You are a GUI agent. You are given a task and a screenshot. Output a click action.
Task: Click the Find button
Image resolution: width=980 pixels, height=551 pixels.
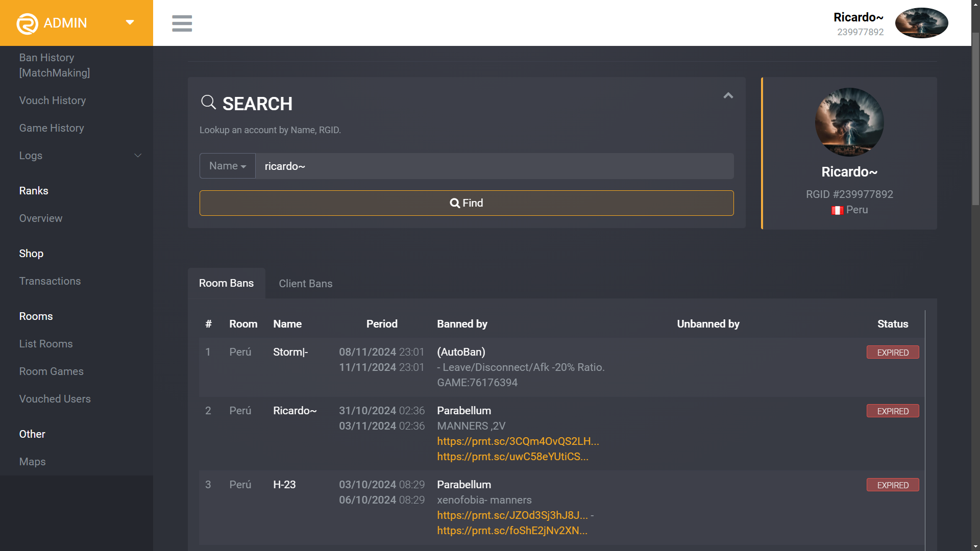[467, 203]
